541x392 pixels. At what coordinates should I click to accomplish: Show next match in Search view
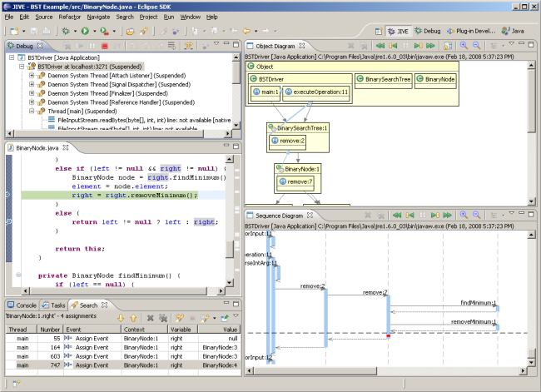pos(121,317)
